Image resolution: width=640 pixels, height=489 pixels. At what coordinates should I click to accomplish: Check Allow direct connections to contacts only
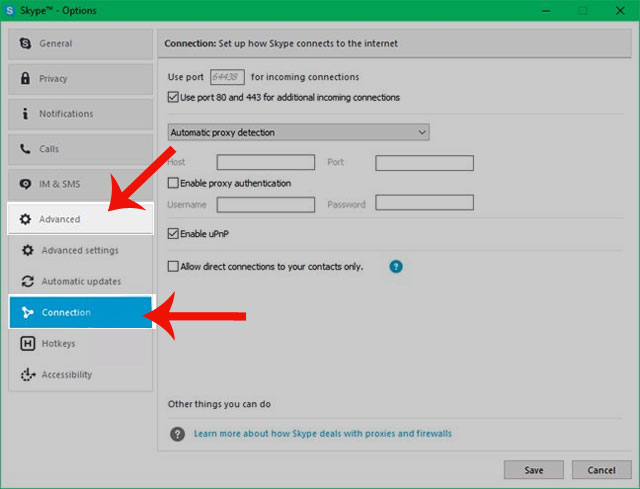[x=173, y=267]
